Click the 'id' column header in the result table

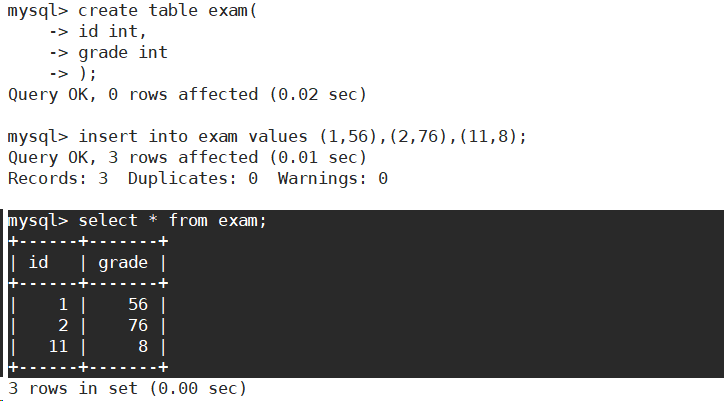[38, 262]
